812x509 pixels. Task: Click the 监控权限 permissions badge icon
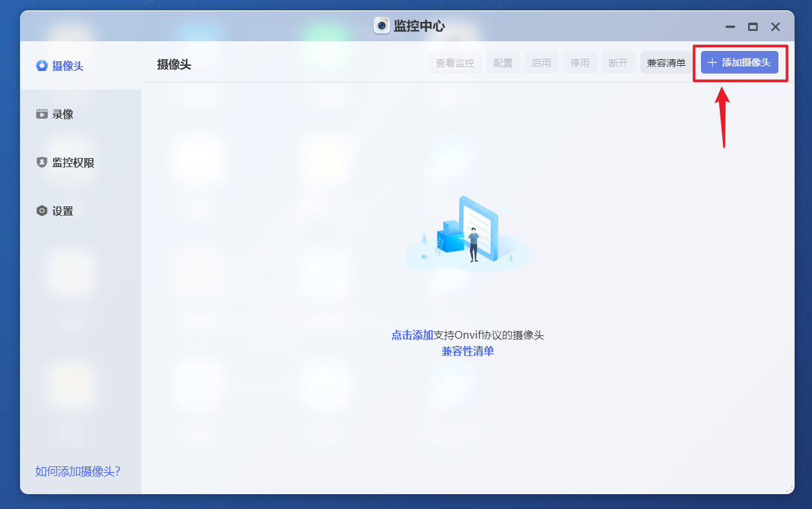[x=41, y=162]
